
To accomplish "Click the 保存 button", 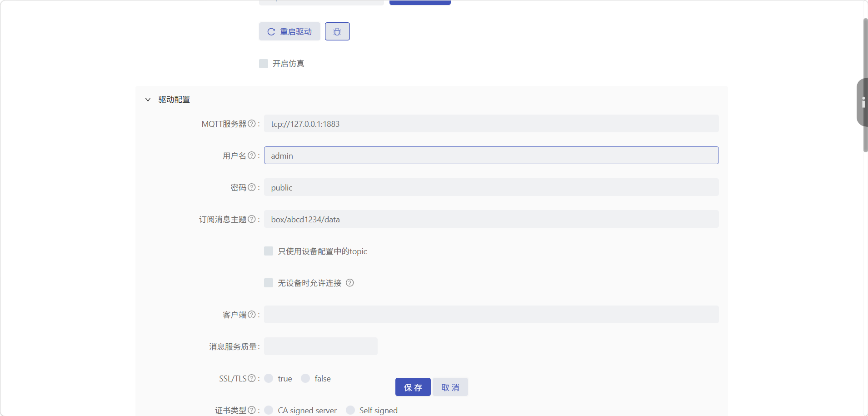I will [x=412, y=387].
